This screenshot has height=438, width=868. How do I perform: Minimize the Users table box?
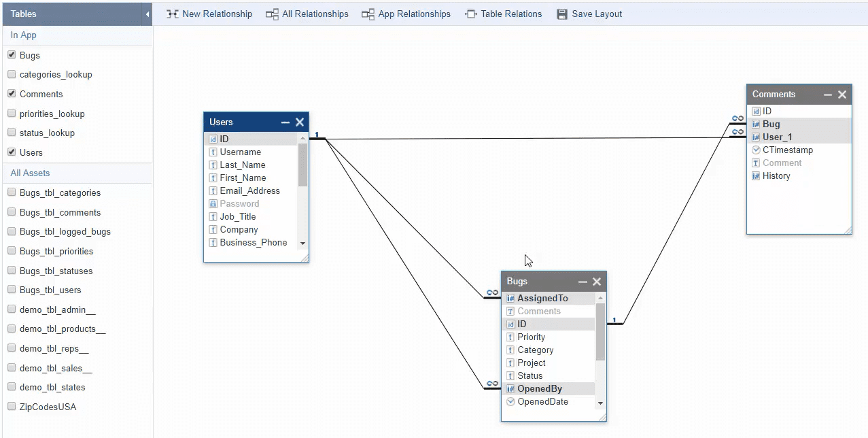[x=285, y=122]
